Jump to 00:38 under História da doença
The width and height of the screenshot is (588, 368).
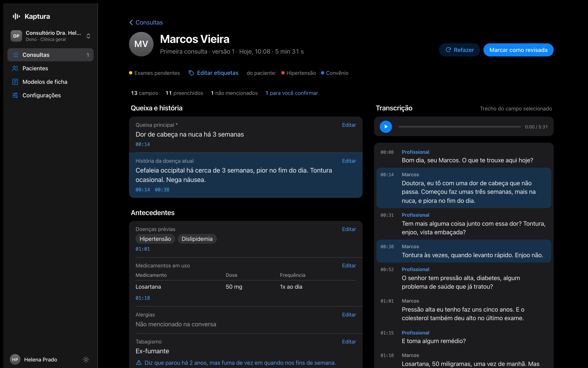162,190
